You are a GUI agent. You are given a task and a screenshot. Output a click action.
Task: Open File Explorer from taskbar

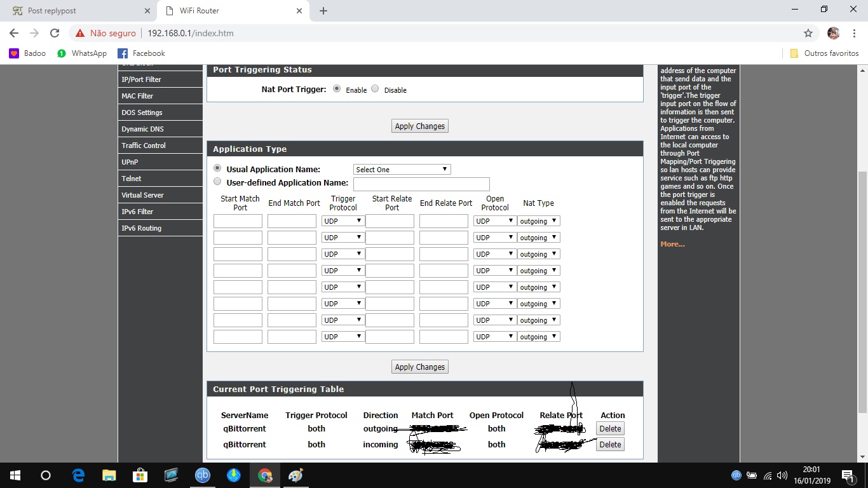pos(109,475)
